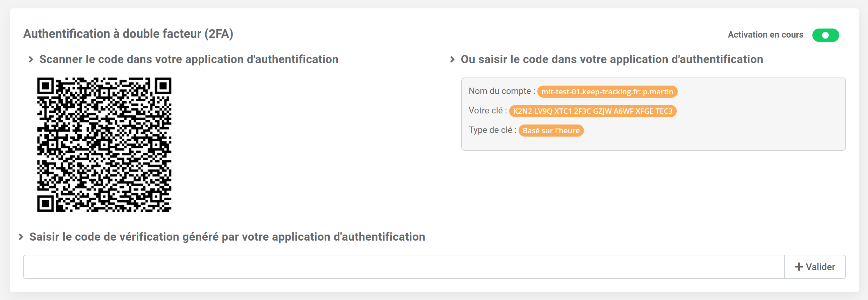Click the account name orange badge
The image size is (868, 300).
tap(607, 92)
